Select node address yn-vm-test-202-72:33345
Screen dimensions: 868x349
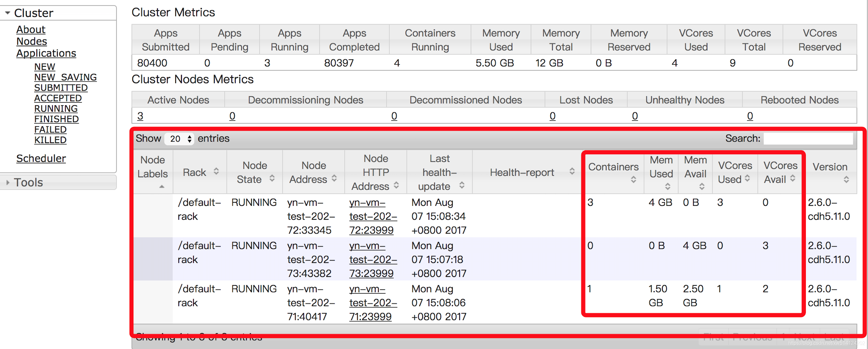[311, 216]
